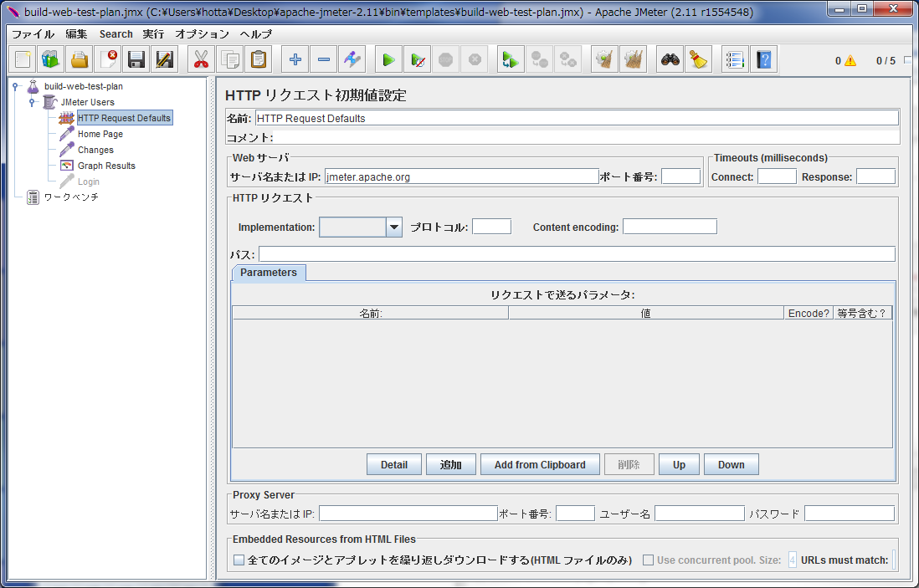Click the Content encoding field
The height and width of the screenshot is (588, 919).
click(x=670, y=227)
